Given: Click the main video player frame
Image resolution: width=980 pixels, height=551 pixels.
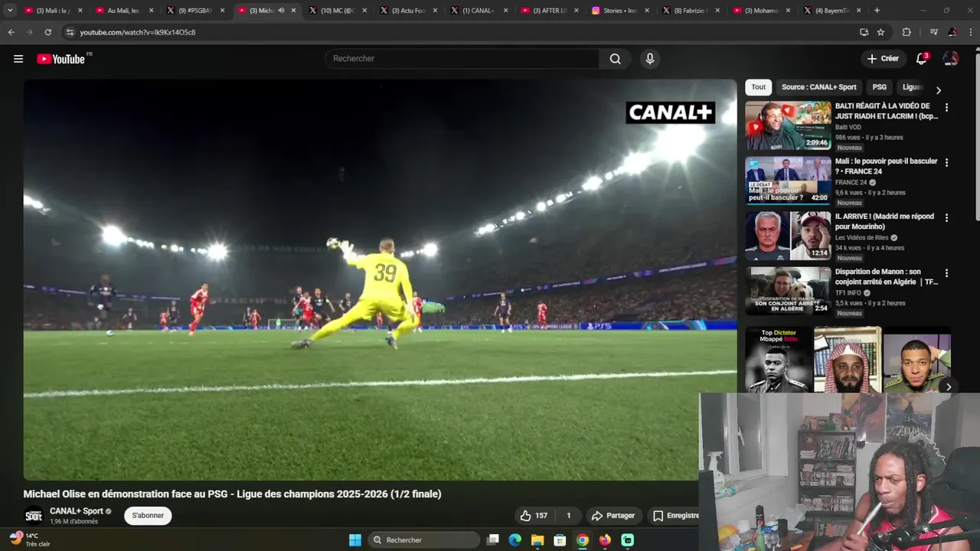Looking at the screenshot, I should coord(380,279).
